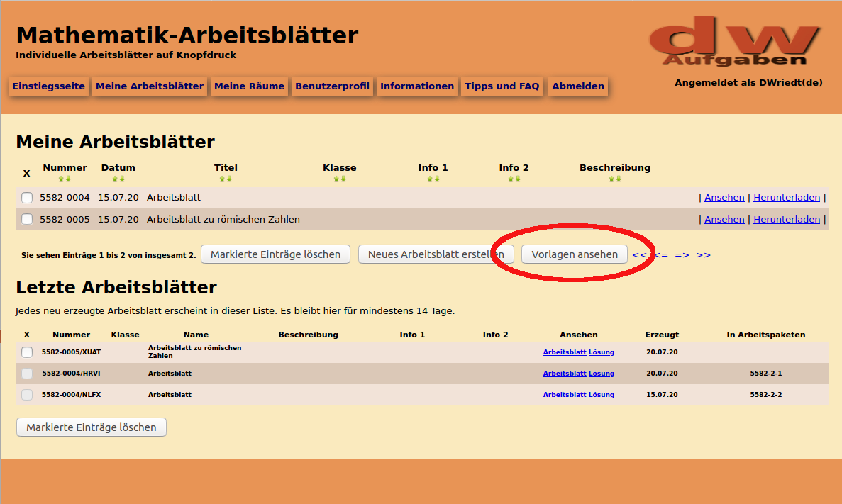Open Informationen menu item
The height and width of the screenshot is (504, 842).
417,86
